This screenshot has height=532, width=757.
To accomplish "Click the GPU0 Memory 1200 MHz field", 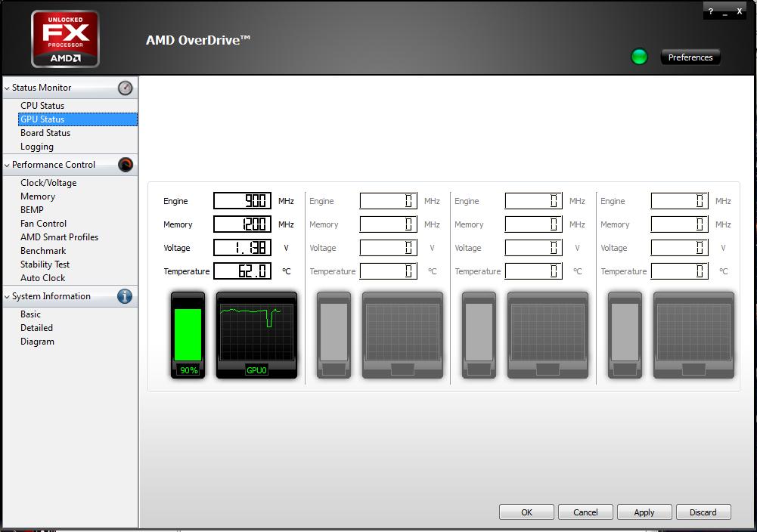I will tap(242, 224).
